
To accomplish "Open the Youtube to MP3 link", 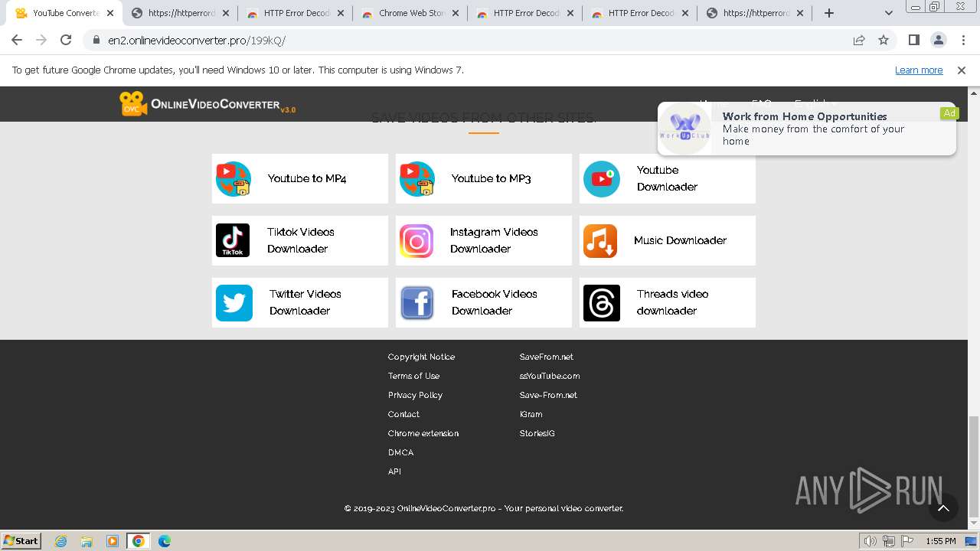I will pos(491,178).
